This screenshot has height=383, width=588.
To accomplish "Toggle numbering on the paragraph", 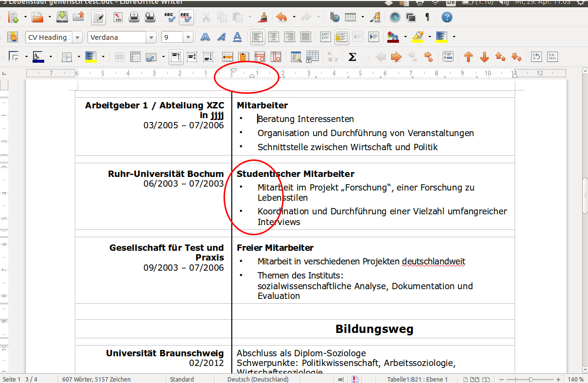I will (325, 37).
